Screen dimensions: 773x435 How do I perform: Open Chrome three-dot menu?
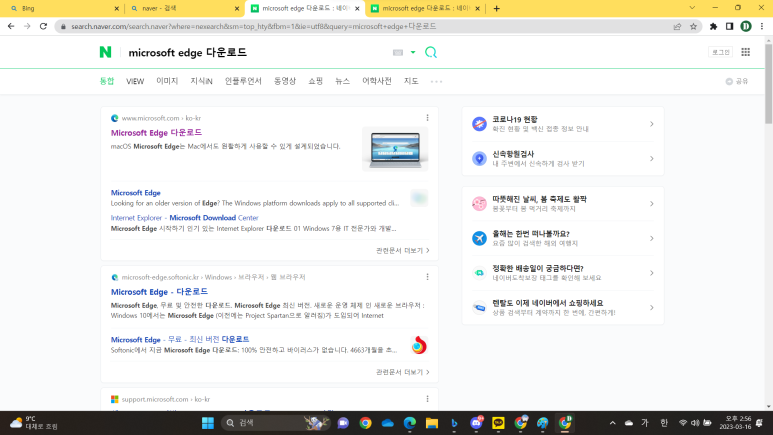point(762,26)
